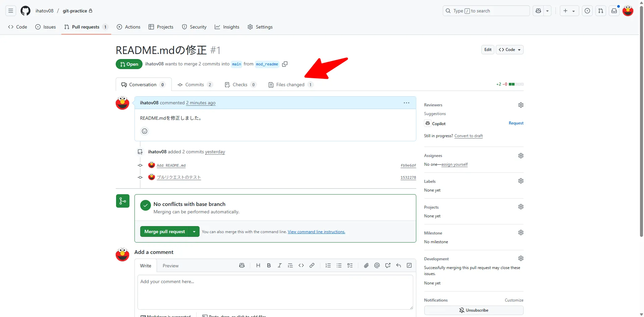Open user profile avatar menu
The width and height of the screenshot is (644, 317).
coord(628,11)
